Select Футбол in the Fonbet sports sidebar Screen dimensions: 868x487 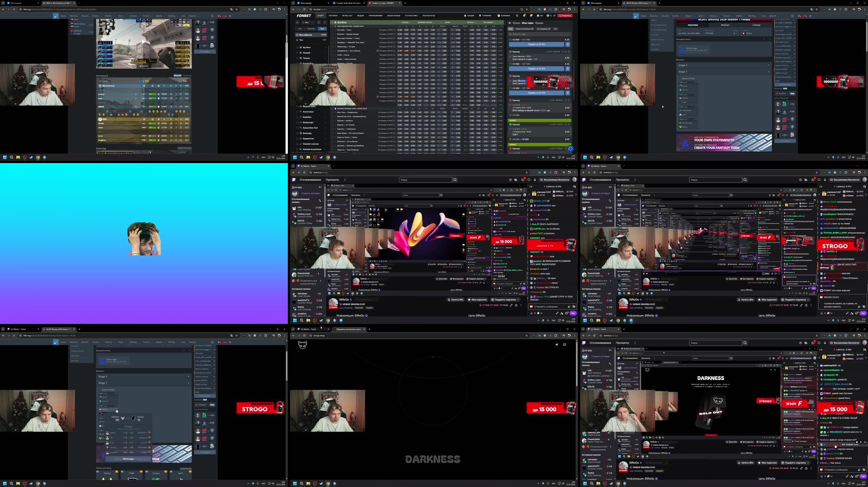coord(306,47)
